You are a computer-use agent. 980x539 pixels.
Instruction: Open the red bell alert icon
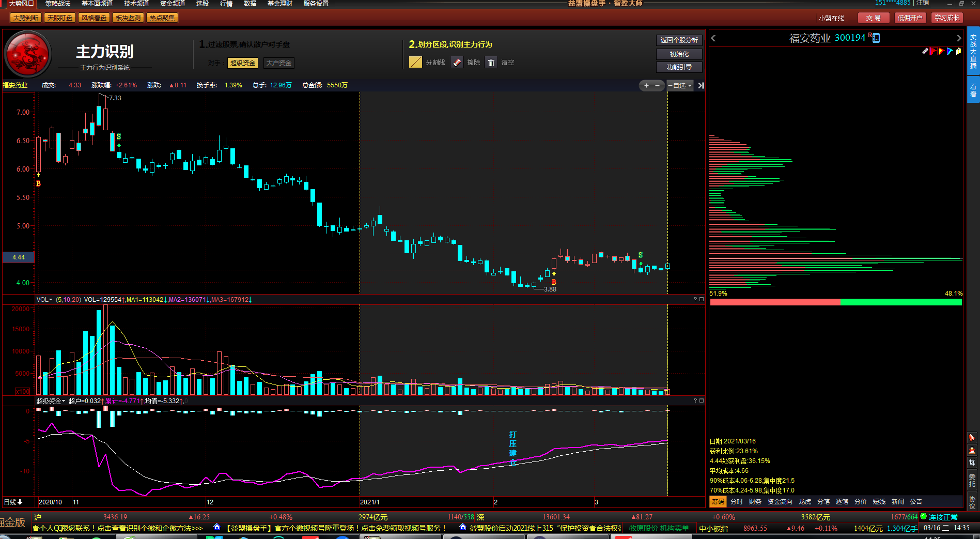972,438
